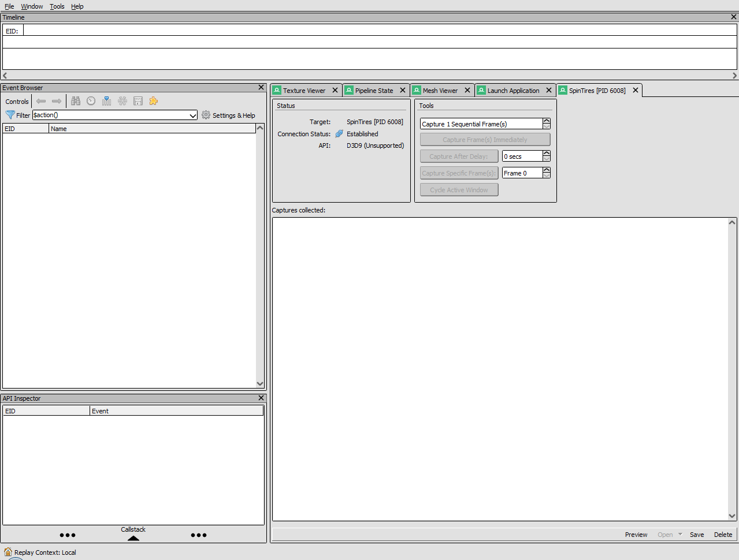Viewport: 739px width, 560px height.
Task: Click Delete button below captures list
Action: [723, 535]
